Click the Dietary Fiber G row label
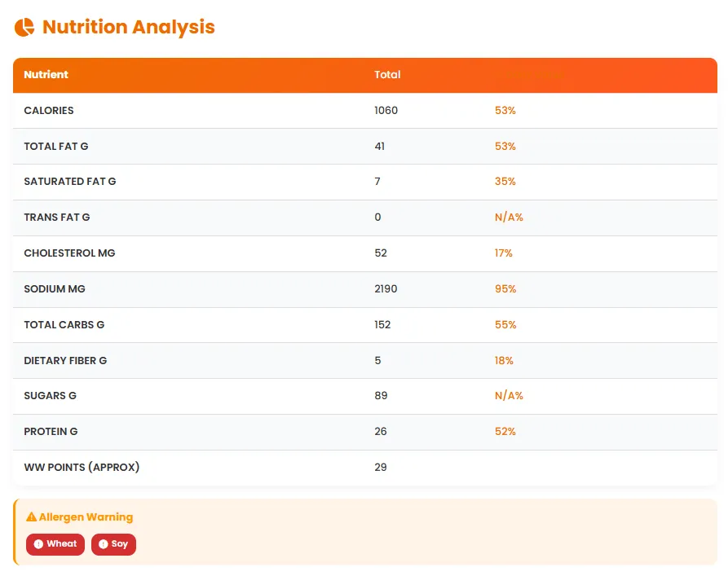The height and width of the screenshot is (576, 728). tap(65, 360)
